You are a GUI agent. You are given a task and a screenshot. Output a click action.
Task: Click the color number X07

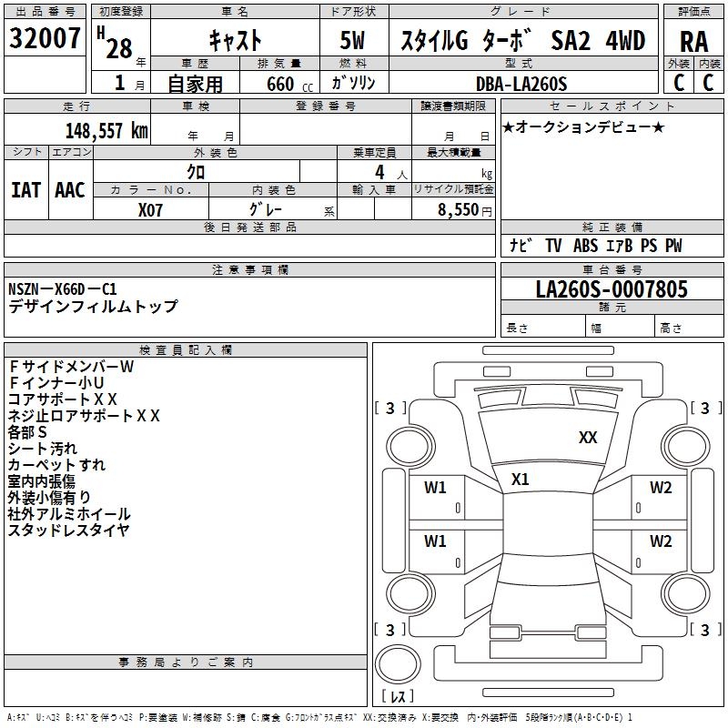click(x=150, y=210)
